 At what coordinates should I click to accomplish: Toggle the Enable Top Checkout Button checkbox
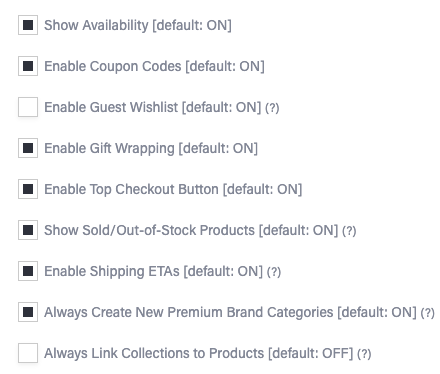(x=28, y=189)
